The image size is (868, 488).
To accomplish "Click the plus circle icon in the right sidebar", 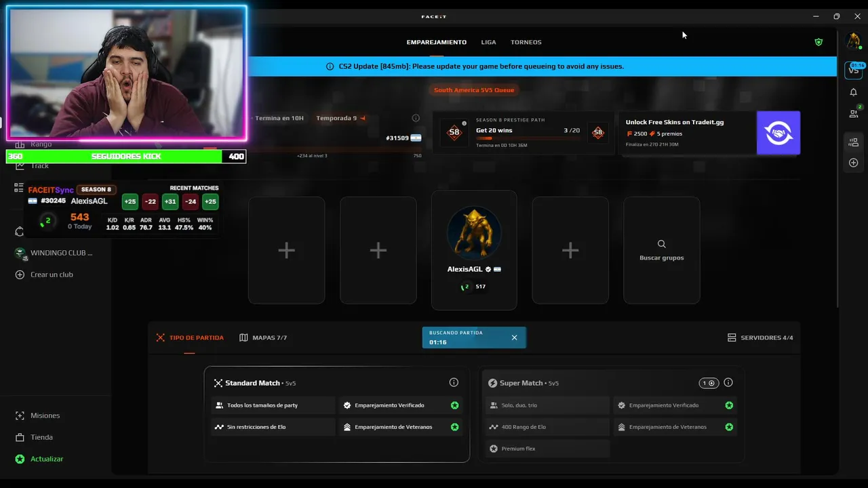I will pyautogui.click(x=853, y=163).
